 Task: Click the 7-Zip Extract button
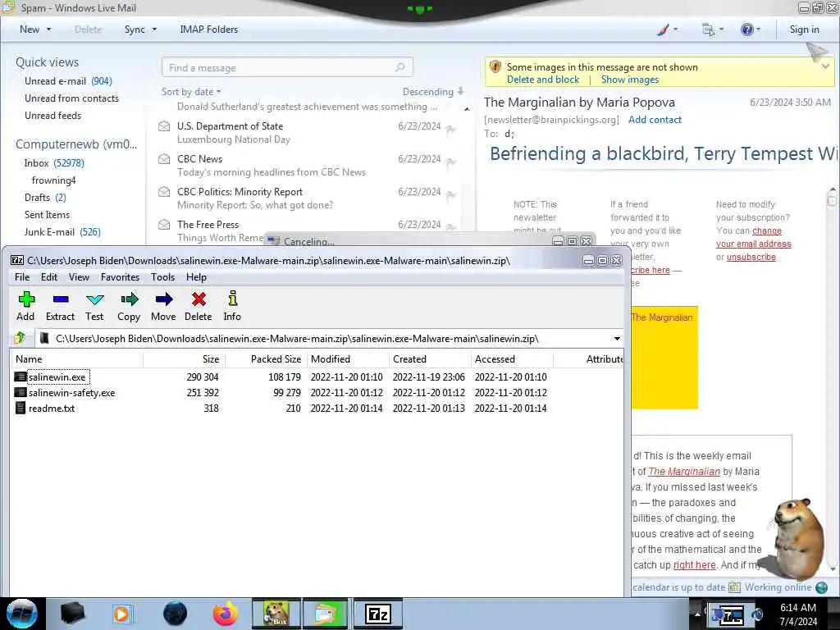click(60, 307)
